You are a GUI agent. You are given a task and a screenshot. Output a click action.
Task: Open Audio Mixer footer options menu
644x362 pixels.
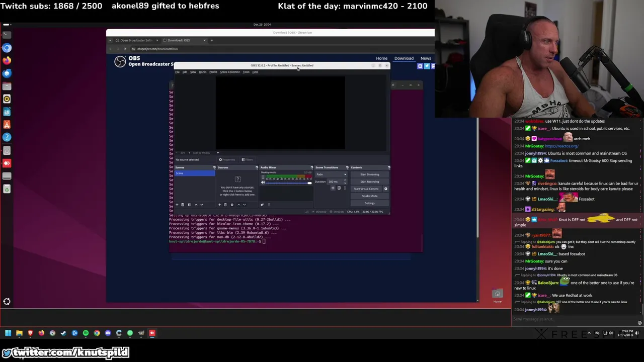269,205
